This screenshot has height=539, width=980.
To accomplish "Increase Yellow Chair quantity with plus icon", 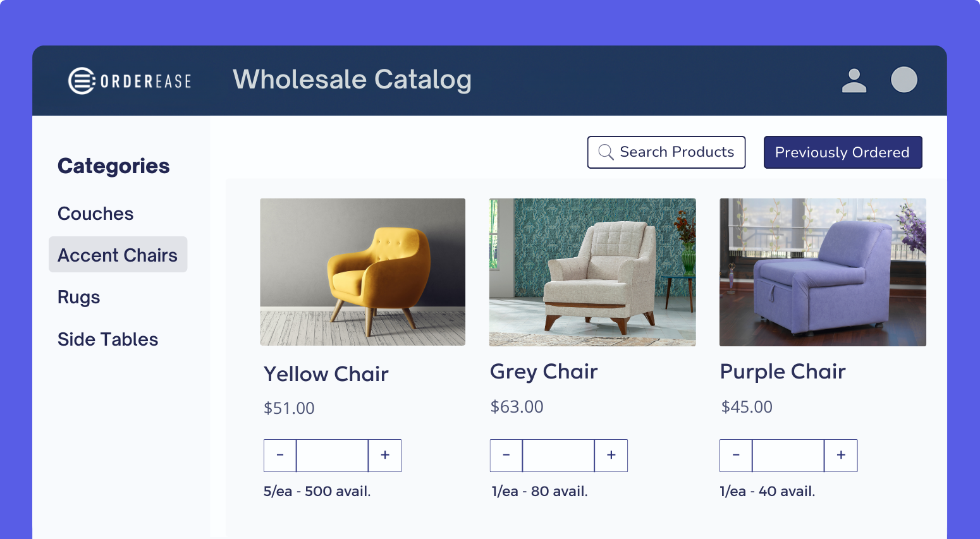I will coord(384,455).
